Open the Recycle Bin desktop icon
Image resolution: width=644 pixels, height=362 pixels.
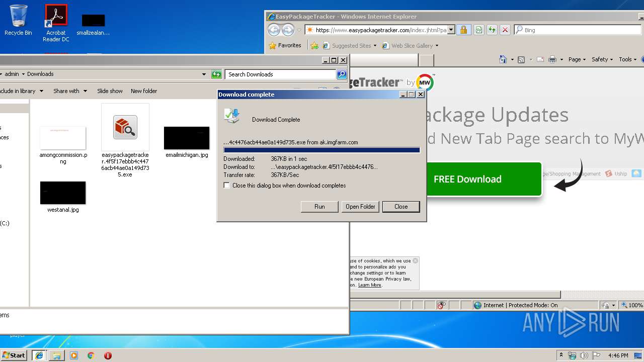click(x=18, y=20)
